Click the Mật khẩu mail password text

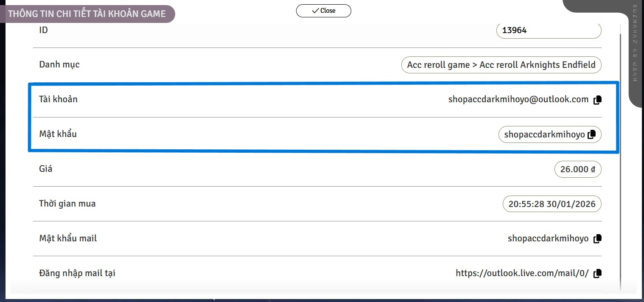point(548,239)
